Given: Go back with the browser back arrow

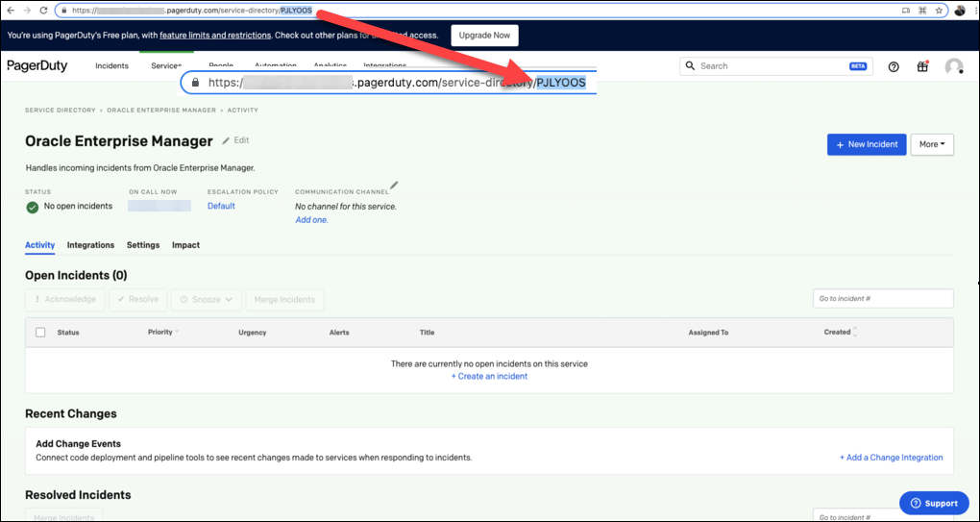Looking at the screenshot, I should point(12,11).
